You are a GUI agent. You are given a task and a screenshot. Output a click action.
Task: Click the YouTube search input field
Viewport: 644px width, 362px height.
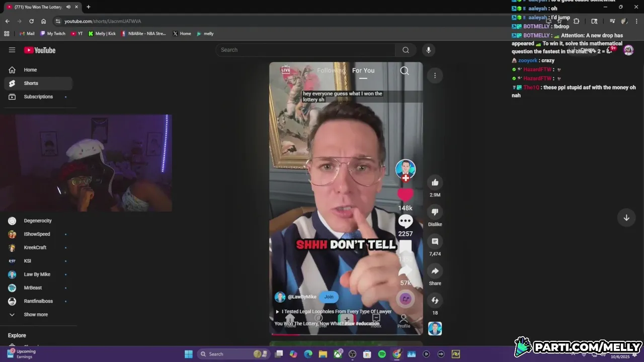point(305,50)
